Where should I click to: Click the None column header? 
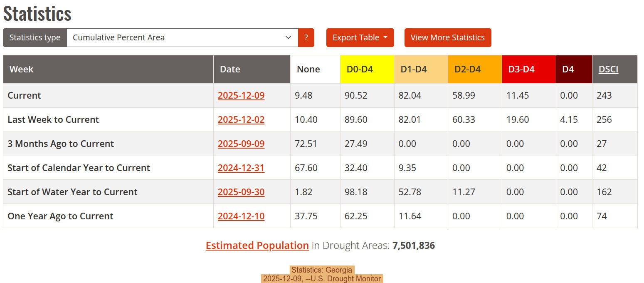coord(308,69)
